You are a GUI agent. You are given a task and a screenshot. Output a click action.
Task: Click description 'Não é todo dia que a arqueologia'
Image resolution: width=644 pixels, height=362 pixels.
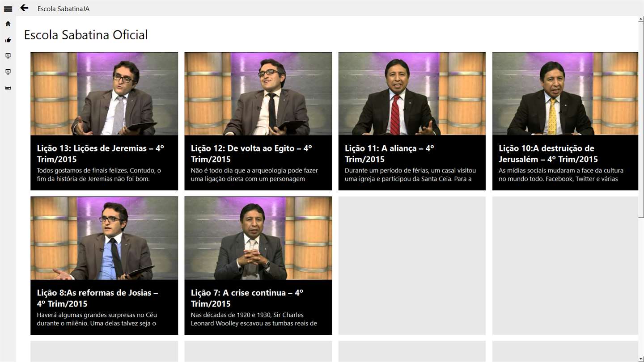tap(254, 175)
